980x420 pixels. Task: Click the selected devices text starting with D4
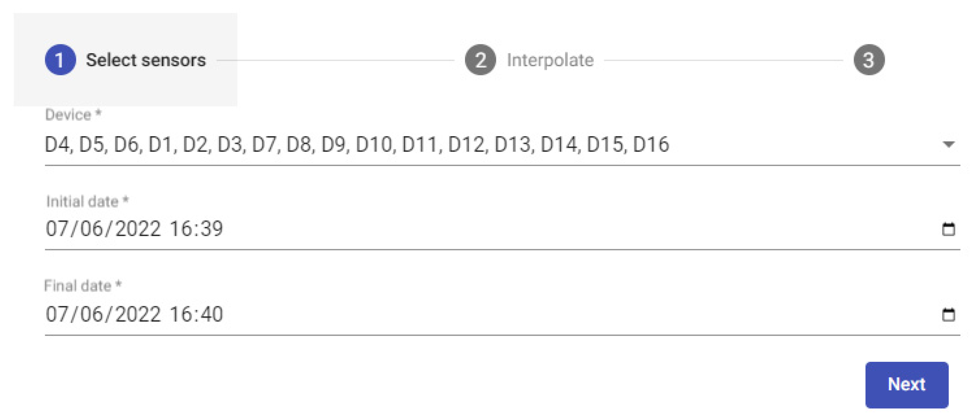click(x=356, y=144)
